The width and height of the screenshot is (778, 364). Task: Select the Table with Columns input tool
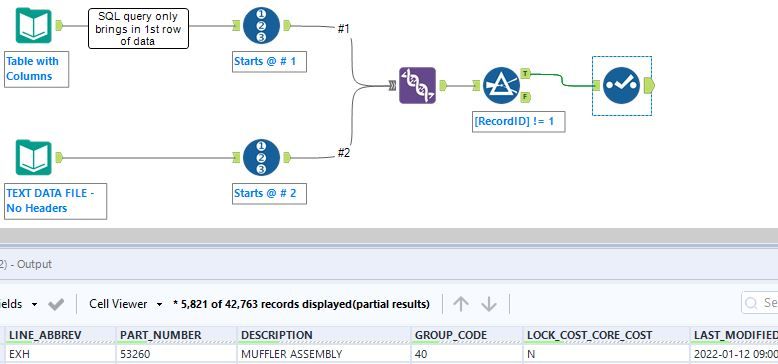click(x=33, y=26)
